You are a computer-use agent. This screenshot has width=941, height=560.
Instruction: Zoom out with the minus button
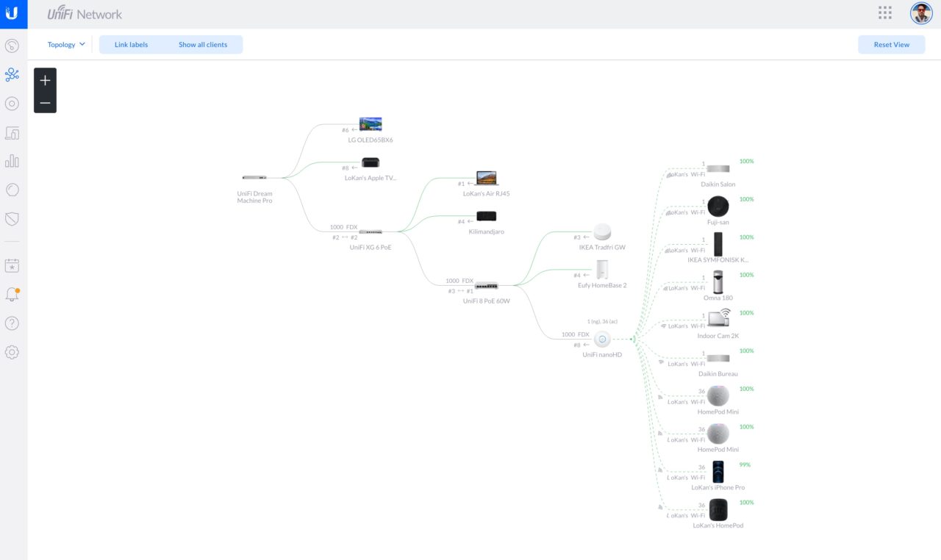(x=45, y=102)
